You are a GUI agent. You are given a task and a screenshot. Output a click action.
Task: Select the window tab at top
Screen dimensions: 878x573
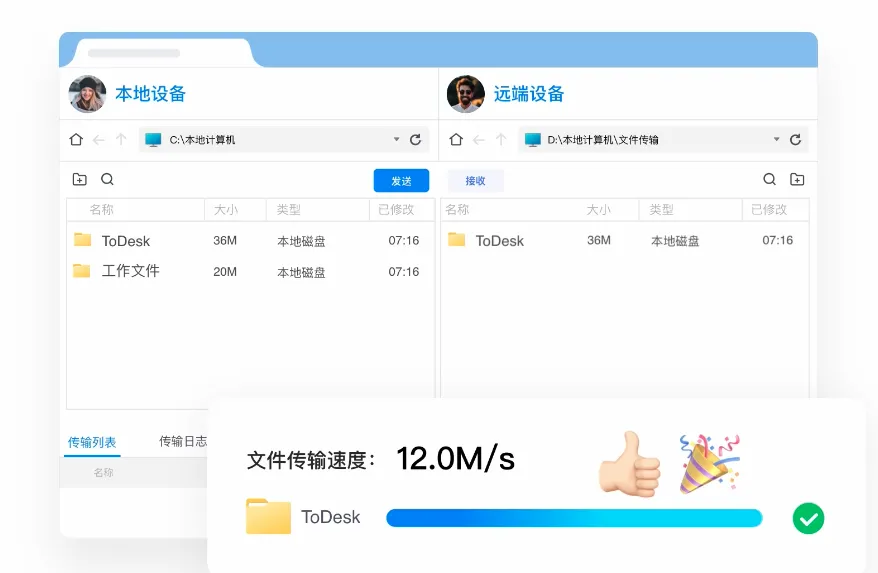165,53
